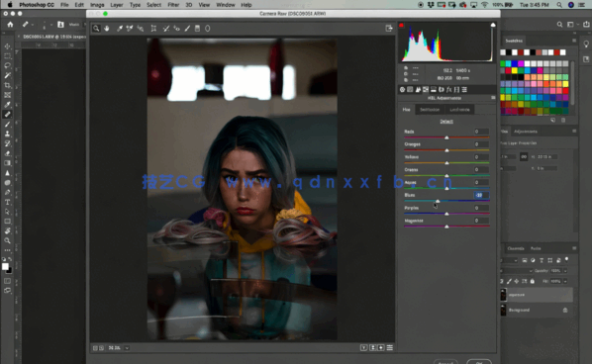Open the layer Opacity dropdown arrow

565,271
